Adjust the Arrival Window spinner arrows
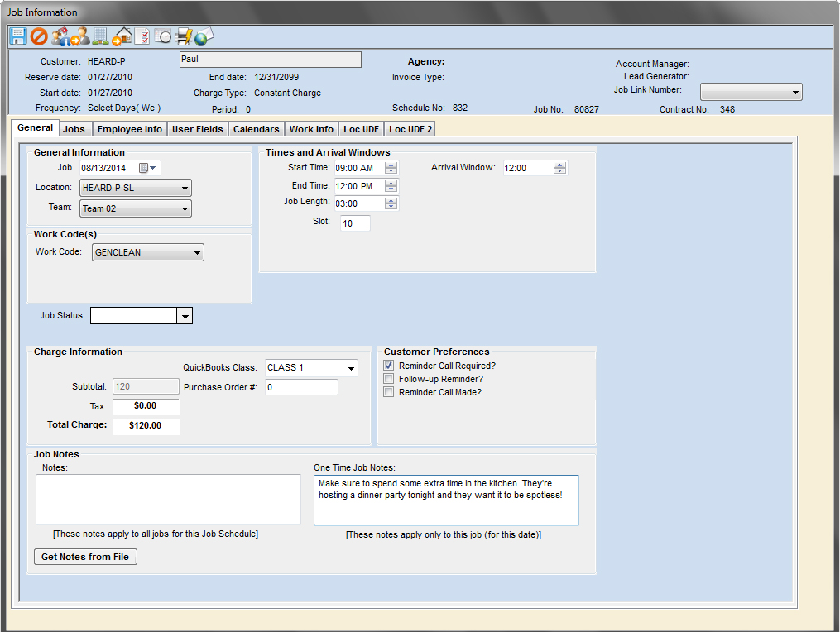Image resolution: width=840 pixels, height=632 pixels. coord(559,168)
